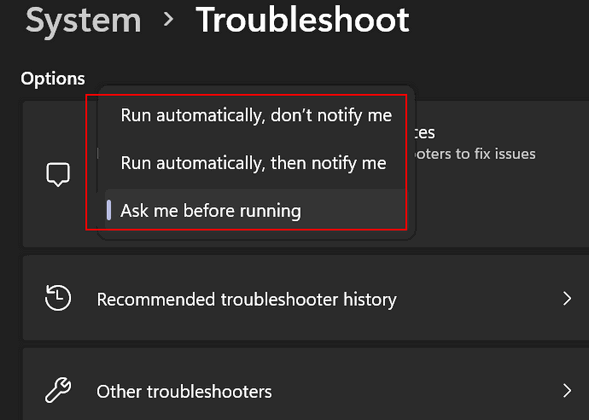Click the history clock icon

(x=58, y=298)
